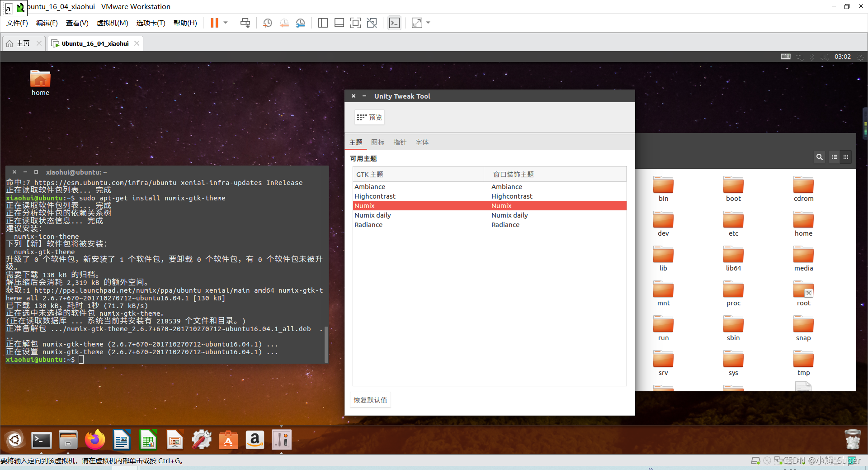Viewport: 868px width, 470px height.
Task: Choose the Highcontrast theme row
Action: point(490,196)
